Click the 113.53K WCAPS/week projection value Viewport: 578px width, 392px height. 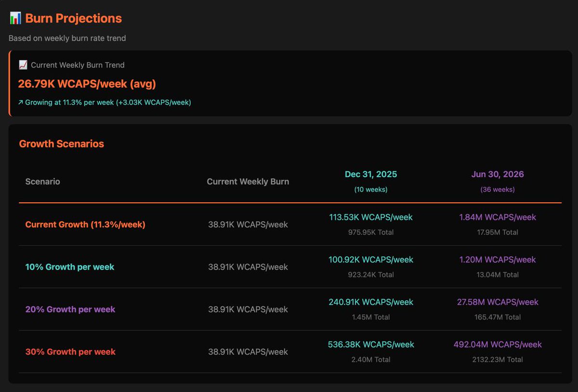point(371,217)
